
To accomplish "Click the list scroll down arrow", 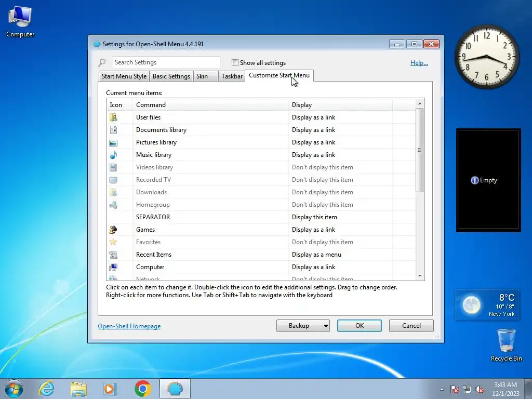I will tap(420, 276).
